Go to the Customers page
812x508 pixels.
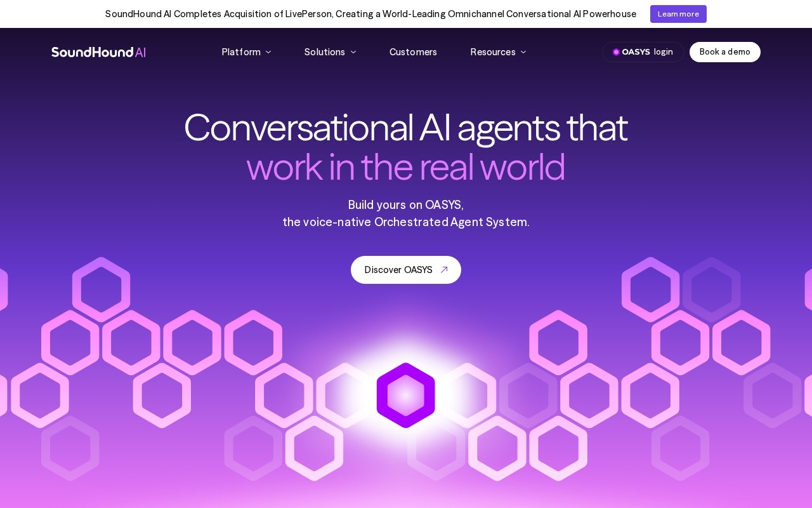pyautogui.click(x=413, y=52)
